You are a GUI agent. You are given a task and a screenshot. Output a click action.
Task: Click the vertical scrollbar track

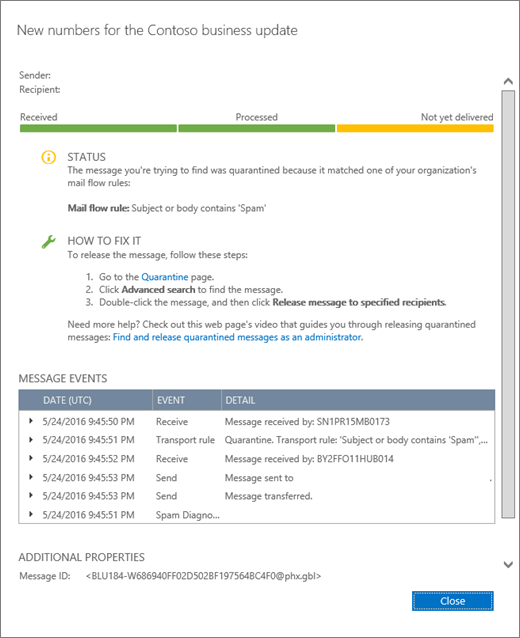[508, 304]
